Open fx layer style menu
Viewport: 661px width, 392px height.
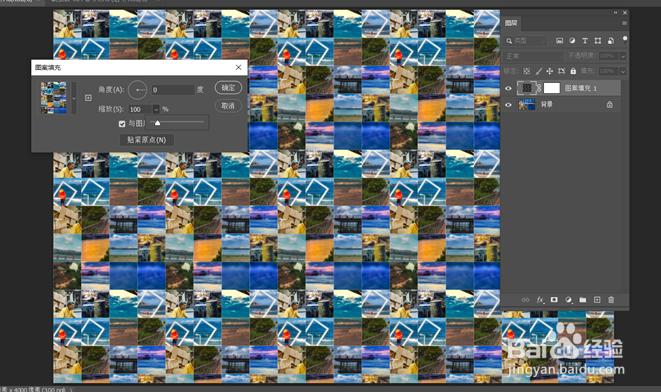pos(540,300)
